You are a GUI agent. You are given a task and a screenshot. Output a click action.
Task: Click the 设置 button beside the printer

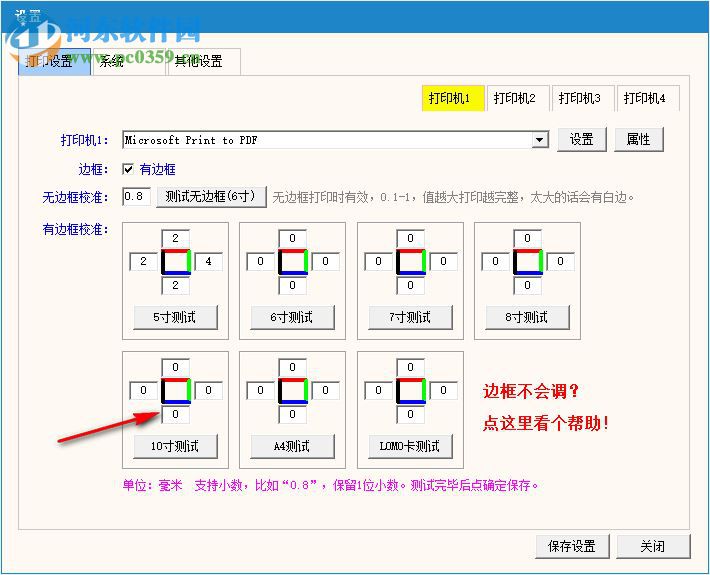[581, 139]
